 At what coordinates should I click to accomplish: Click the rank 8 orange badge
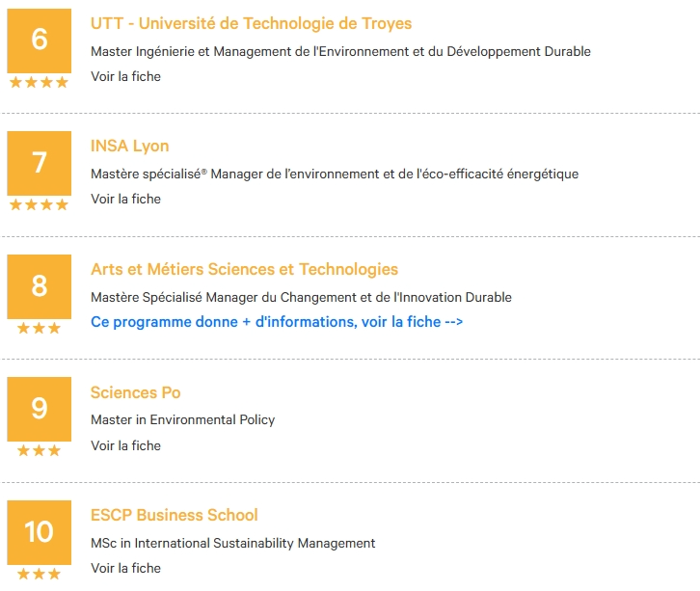pos(40,286)
